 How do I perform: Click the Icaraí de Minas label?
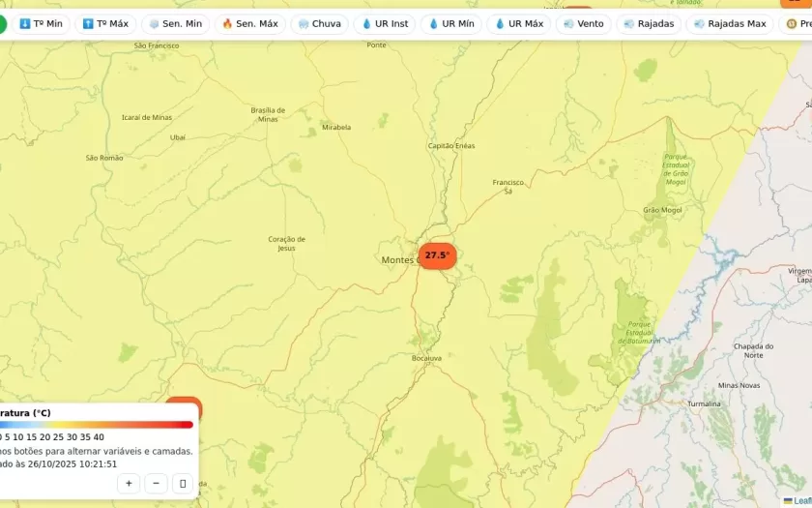tap(147, 117)
